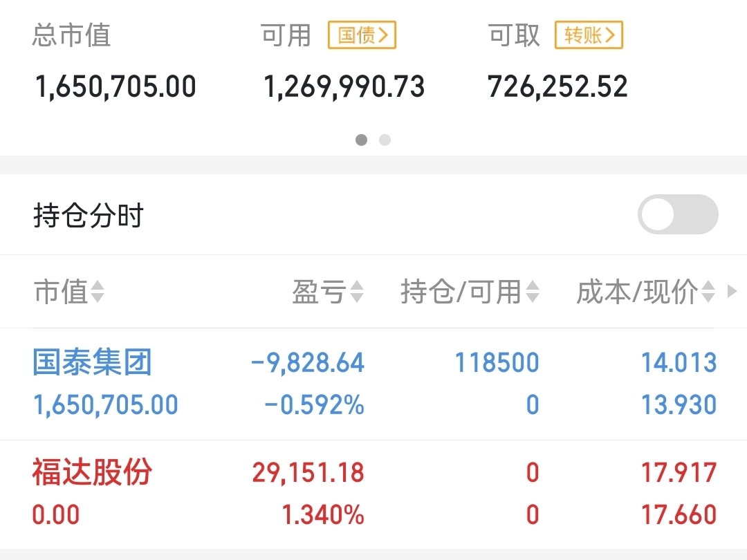Select the 可用 label

[286, 35]
